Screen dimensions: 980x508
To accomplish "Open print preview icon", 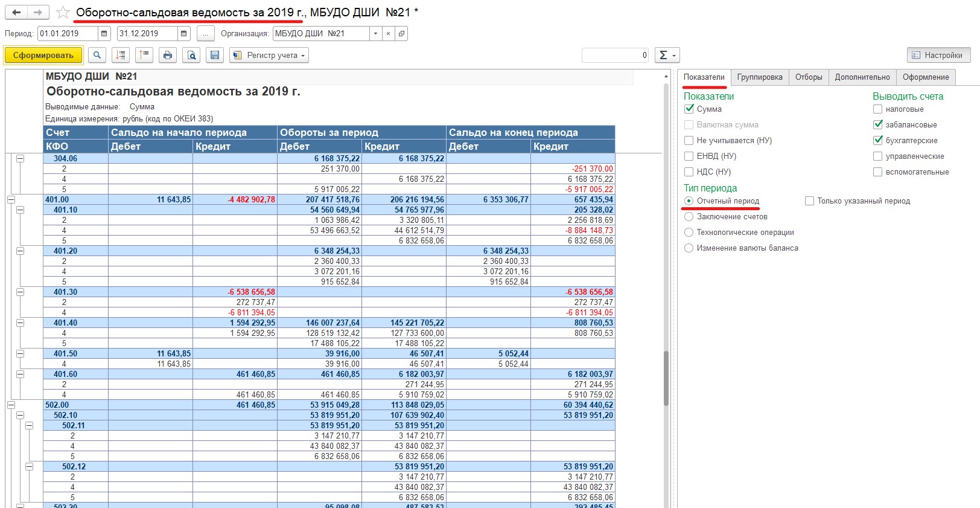I will [191, 55].
